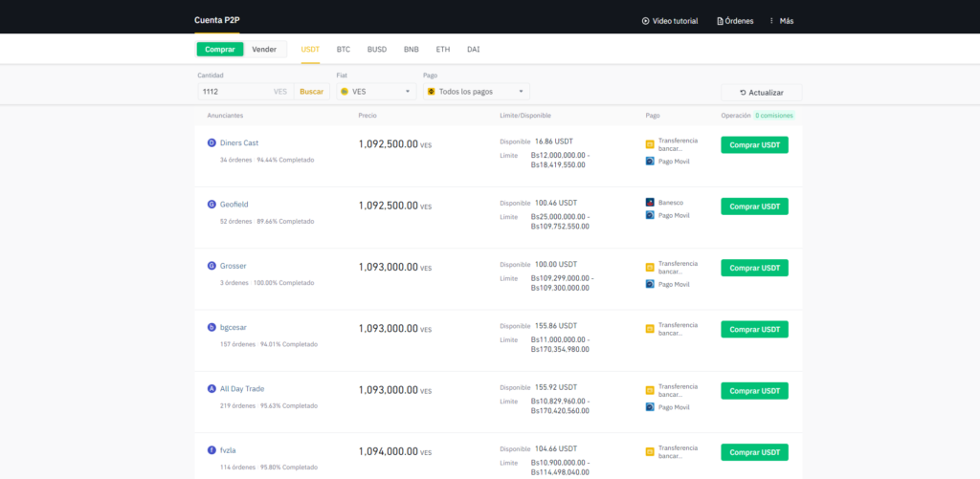
Task: Open Geofield advertiser profile
Action: [234, 205]
